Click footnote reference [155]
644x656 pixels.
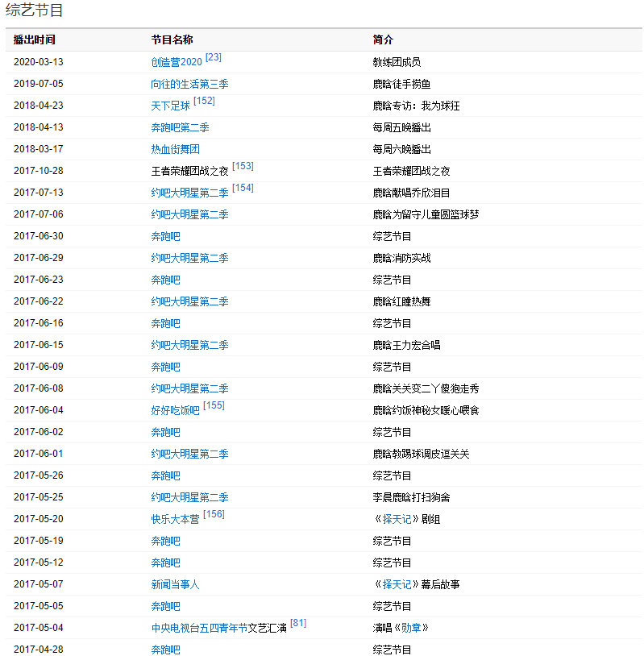(214, 406)
